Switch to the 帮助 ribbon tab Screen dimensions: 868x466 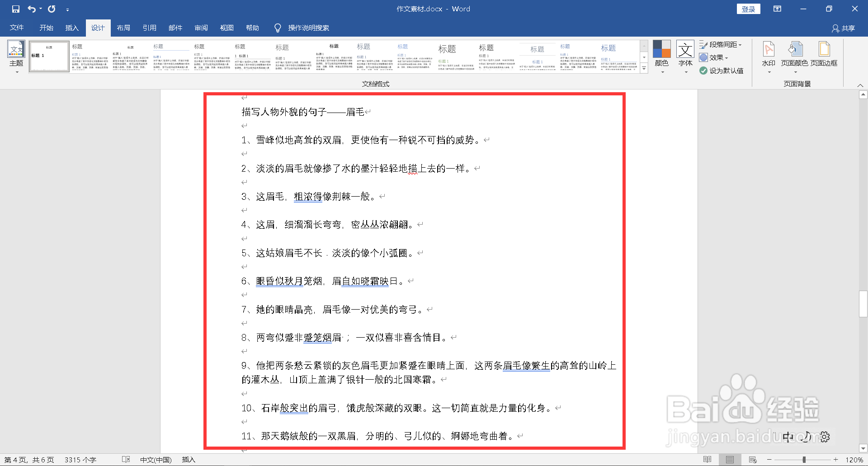253,28
